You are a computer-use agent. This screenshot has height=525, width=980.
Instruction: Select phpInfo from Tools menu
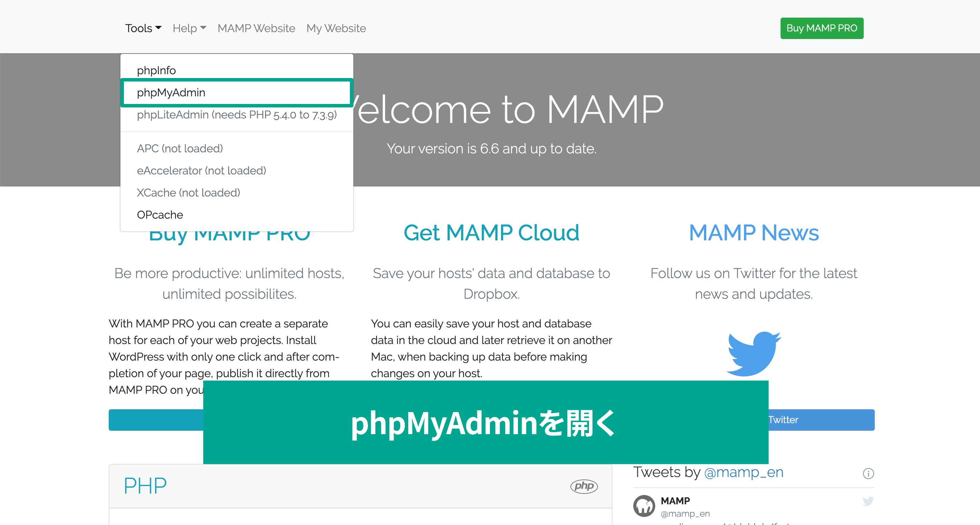click(237, 70)
